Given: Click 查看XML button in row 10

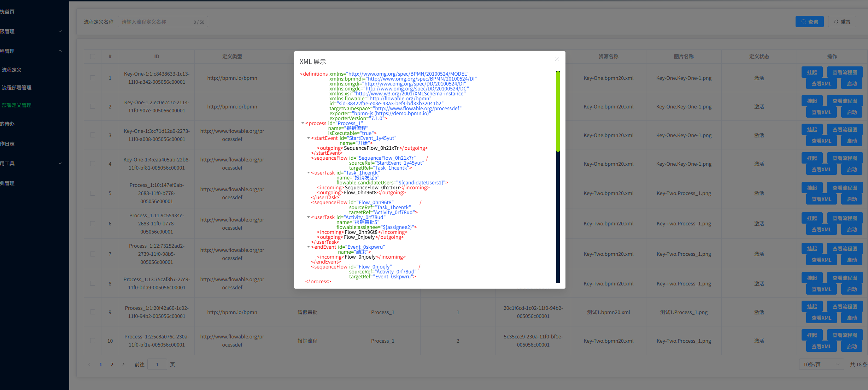Looking at the screenshot, I should [x=821, y=347].
